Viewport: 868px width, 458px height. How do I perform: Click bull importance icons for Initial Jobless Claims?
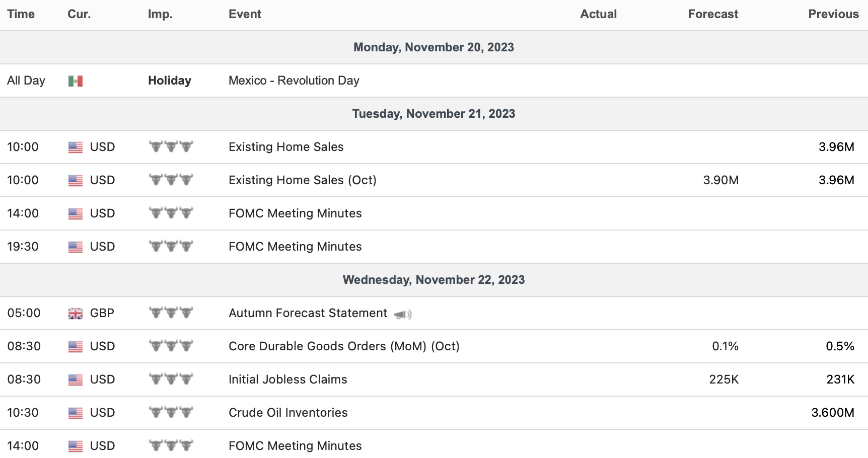point(171,379)
